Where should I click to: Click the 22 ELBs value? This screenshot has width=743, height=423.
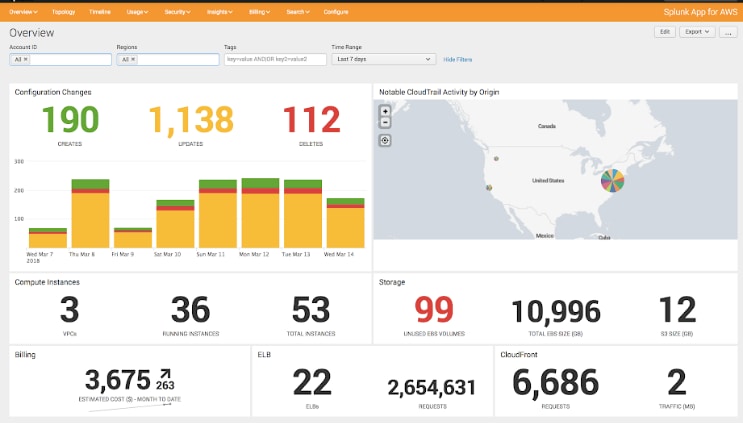[x=312, y=382]
